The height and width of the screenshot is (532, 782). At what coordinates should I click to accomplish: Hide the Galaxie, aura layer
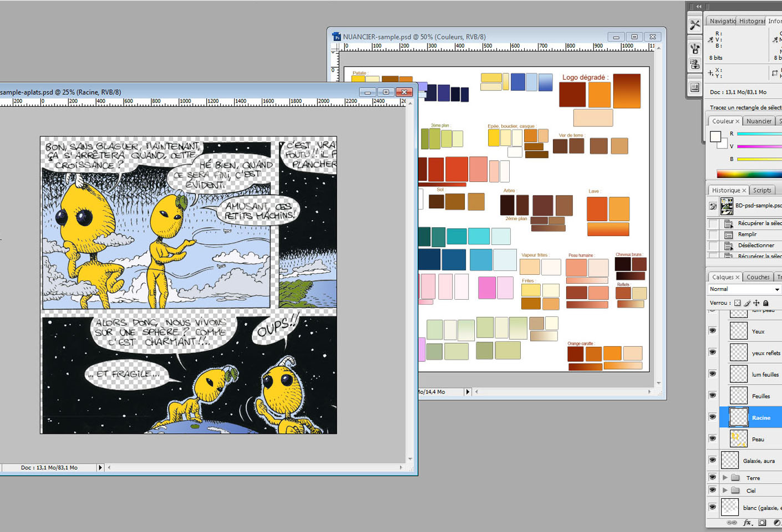(x=713, y=460)
